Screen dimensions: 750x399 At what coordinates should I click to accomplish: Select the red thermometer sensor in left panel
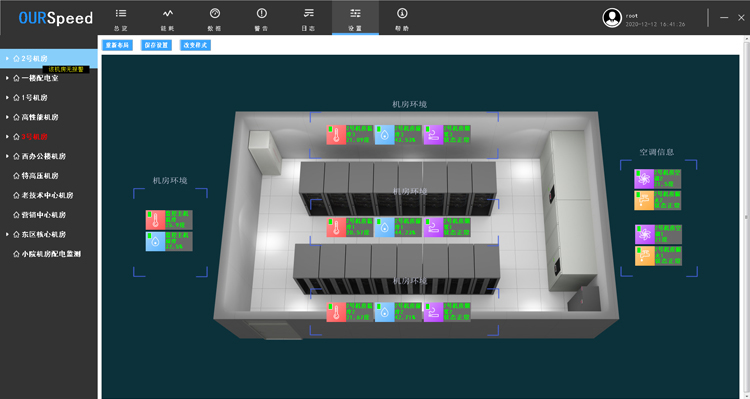[x=155, y=220]
